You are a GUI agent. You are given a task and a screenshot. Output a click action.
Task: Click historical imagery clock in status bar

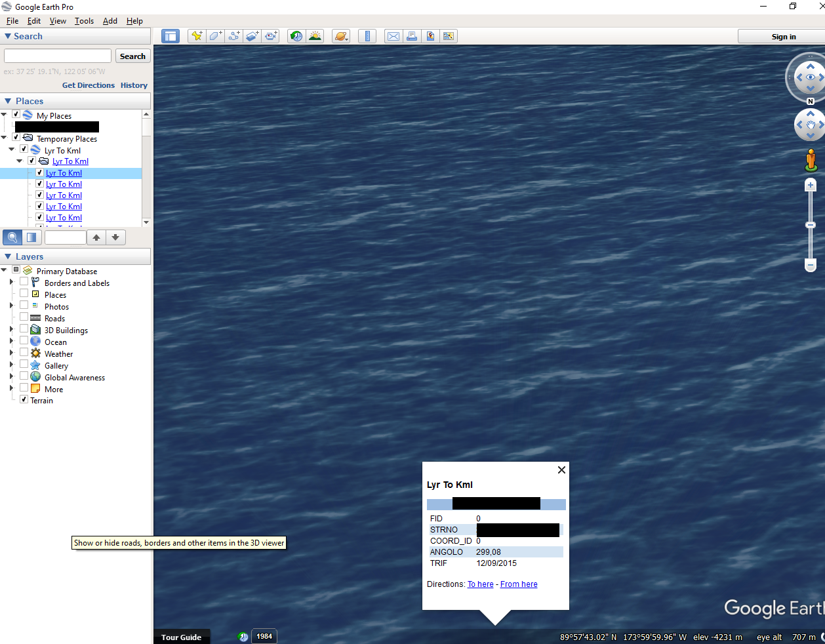pos(243,637)
